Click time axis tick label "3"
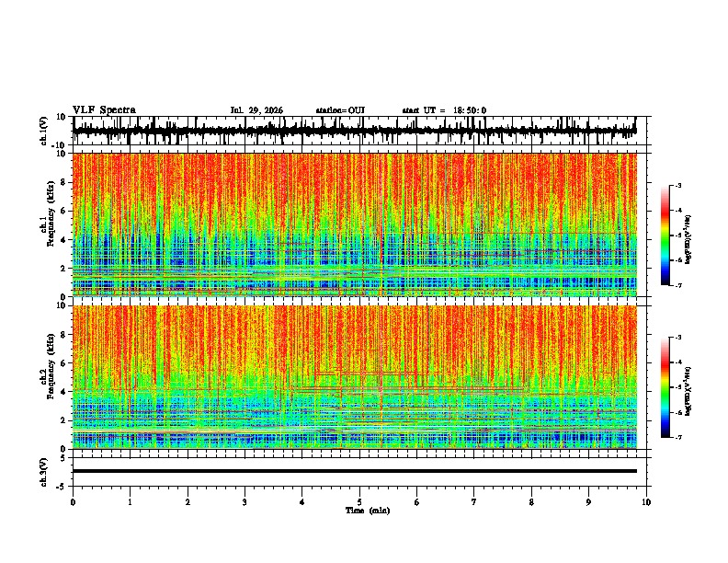 [x=245, y=502]
